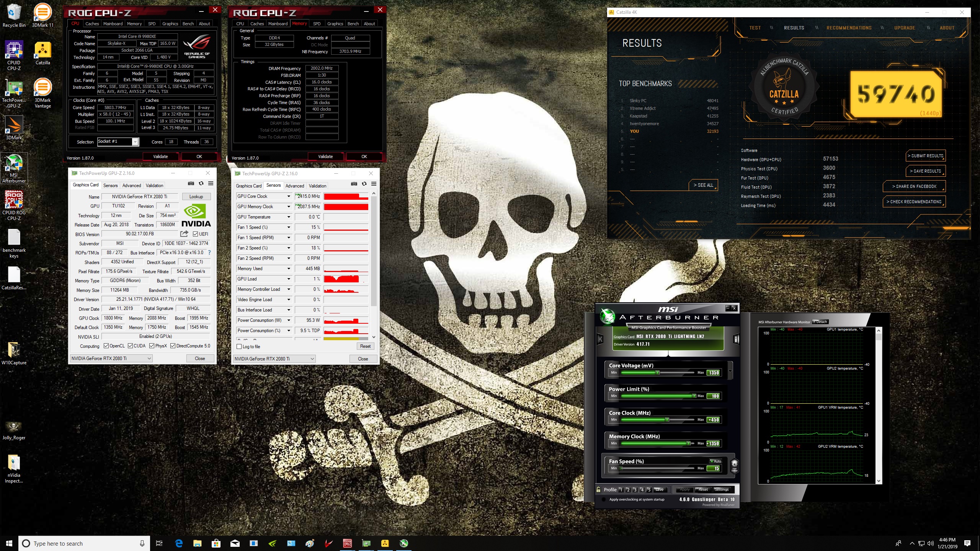Open TechPowerUp GPU-Z desktop icon
980x551 pixels.
click(x=14, y=93)
